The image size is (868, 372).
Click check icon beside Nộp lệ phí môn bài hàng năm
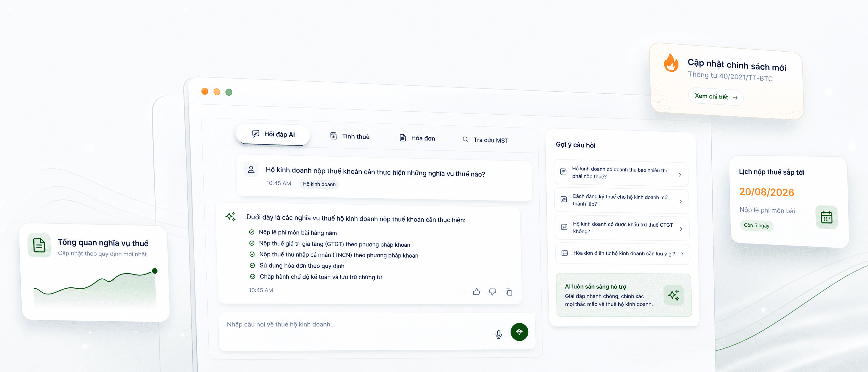coord(251,232)
